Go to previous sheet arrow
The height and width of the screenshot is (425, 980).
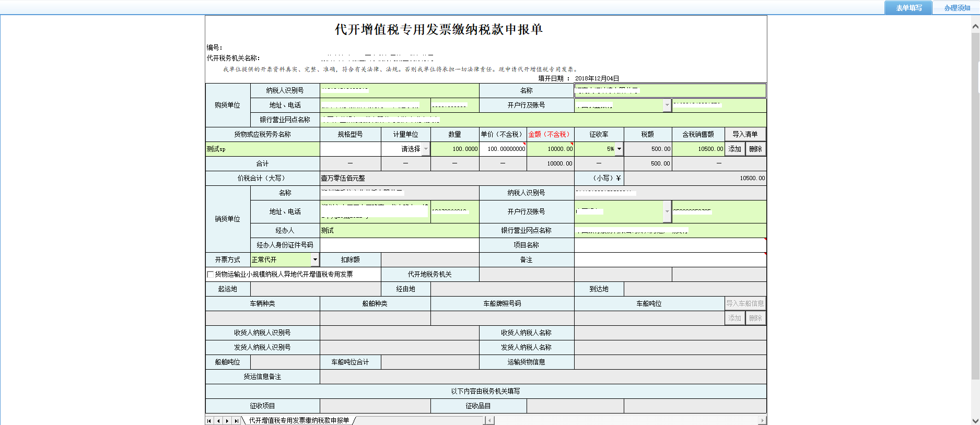[x=218, y=421]
